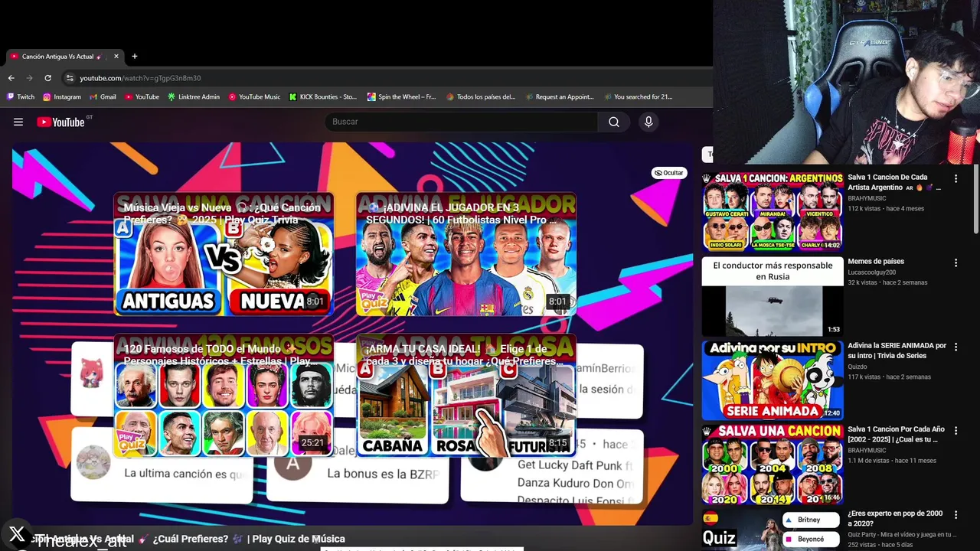980x551 pixels.
Task: Open Adivina por su Intro thumbnail
Action: click(x=773, y=380)
